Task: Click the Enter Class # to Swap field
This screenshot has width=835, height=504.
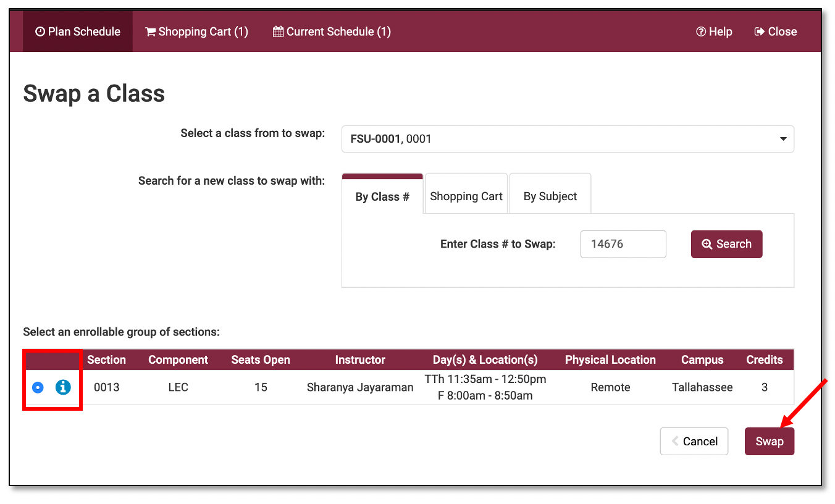Action: tap(623, 244)
